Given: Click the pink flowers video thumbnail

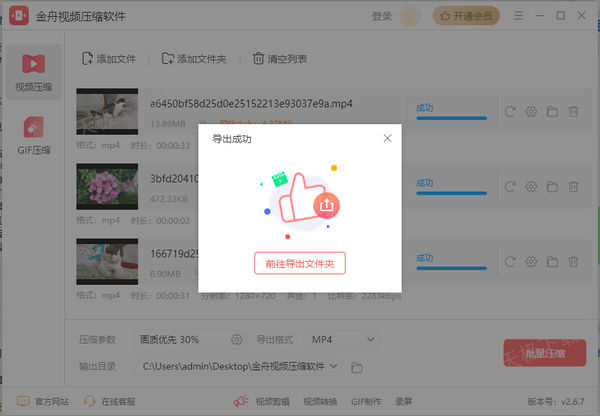Looking at the screenshot, I should 107,186.
